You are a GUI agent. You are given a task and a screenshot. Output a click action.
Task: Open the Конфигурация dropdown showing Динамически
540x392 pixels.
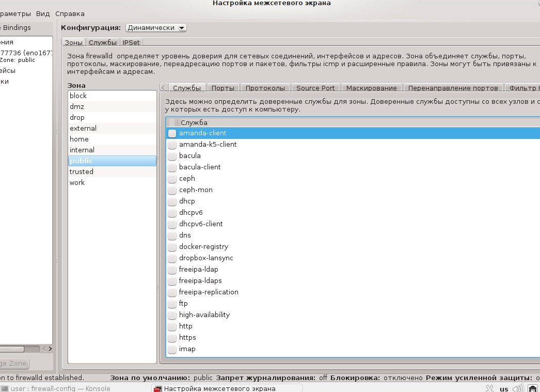pyautogui.click(x=156, y=28)
